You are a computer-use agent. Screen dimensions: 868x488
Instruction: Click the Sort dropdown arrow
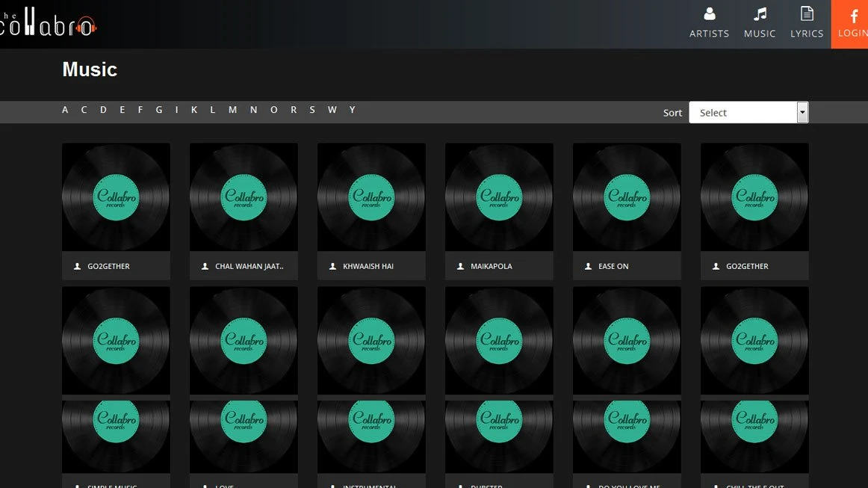coord(802,113)
